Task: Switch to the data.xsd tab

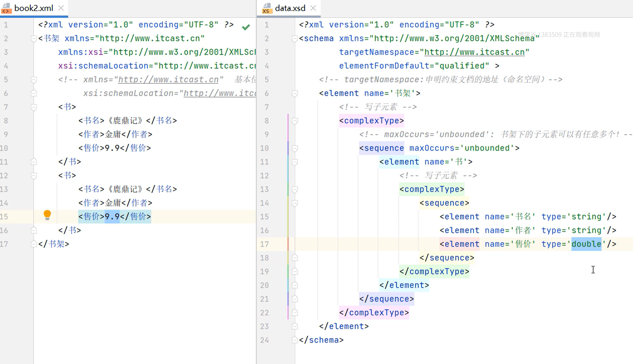Action: point(290,8)
